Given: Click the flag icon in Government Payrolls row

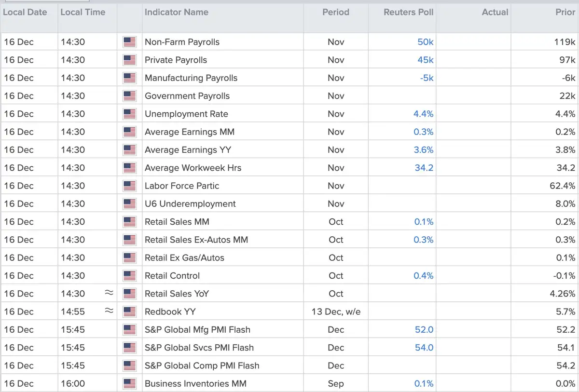Looking at the screenshot, I should tap(129, 96).
